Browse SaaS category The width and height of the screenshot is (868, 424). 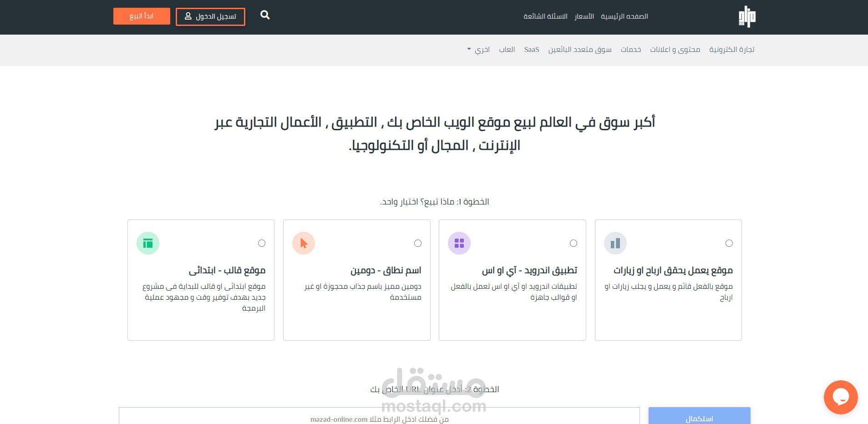tap(532, 49)
